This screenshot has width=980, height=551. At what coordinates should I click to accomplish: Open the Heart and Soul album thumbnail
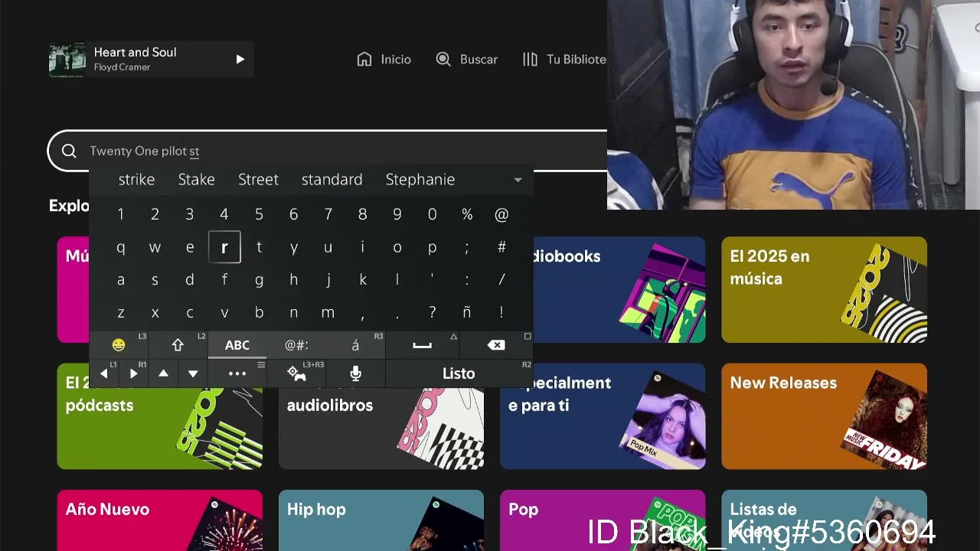(x=67, y=60)
